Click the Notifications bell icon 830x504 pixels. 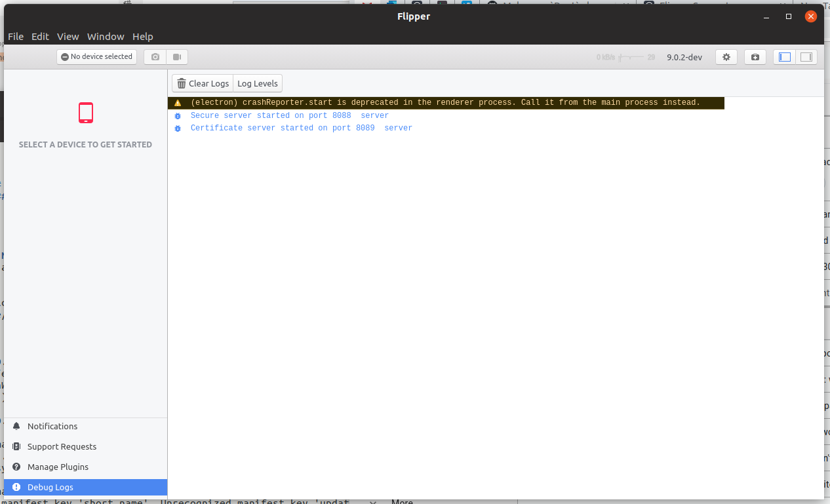click(16, 426)
